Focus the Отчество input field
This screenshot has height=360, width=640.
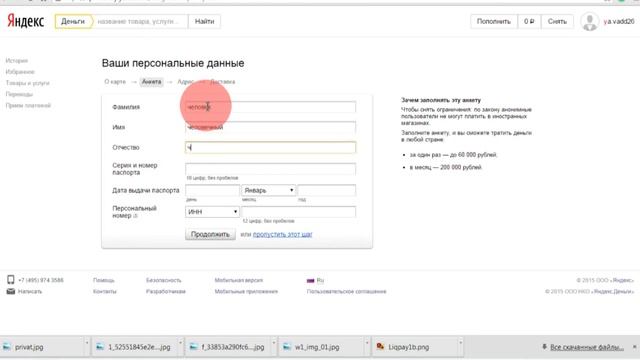click(270, 147)
